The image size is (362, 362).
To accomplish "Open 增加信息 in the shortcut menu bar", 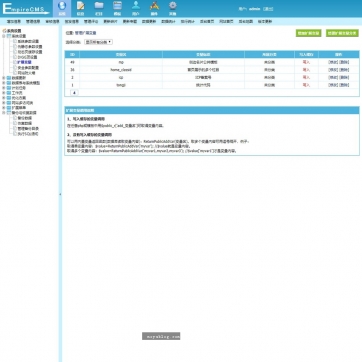I will pos(14,21).
